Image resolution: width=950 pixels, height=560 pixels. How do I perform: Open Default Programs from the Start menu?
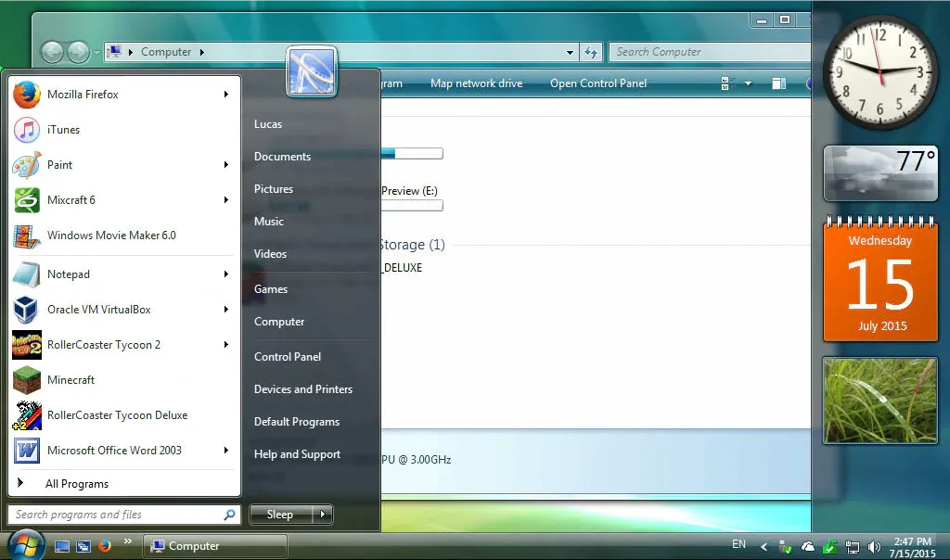coord(296,421)
